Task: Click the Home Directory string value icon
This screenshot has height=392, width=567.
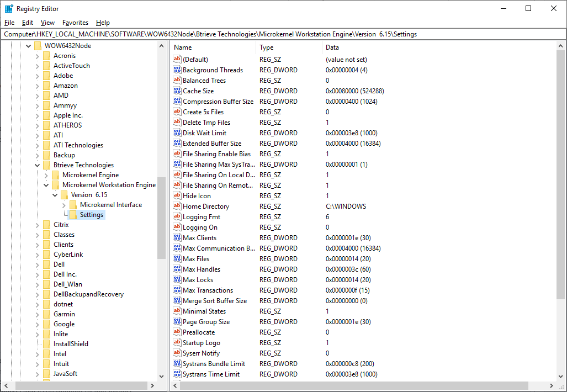Action: click(177, 206)
